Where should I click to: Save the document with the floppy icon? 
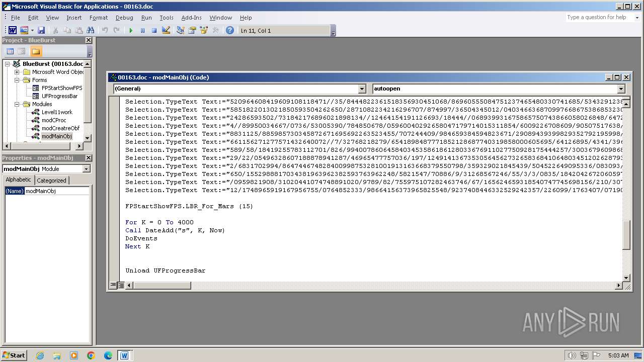41,31
